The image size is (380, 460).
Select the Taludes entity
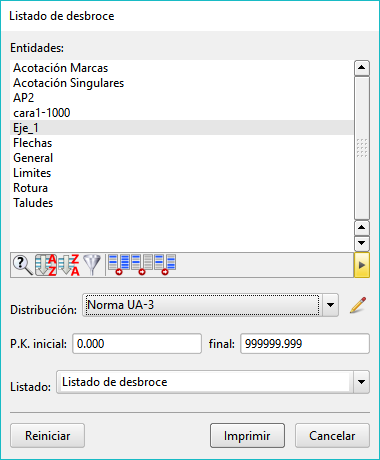coord(182,203)
